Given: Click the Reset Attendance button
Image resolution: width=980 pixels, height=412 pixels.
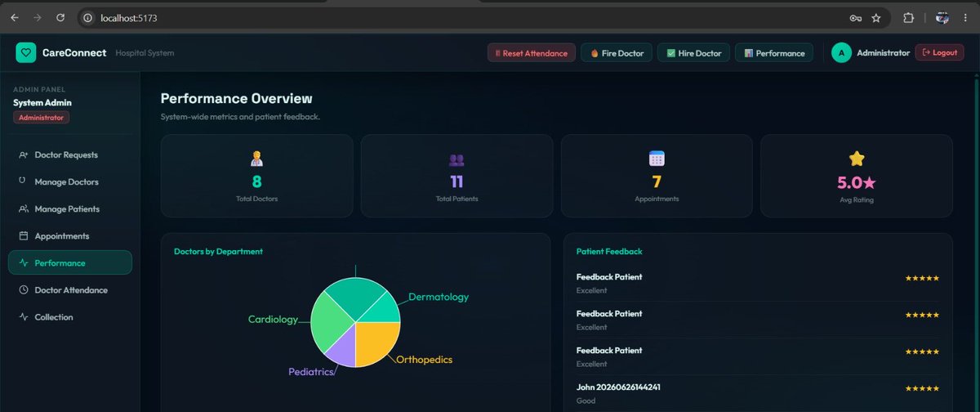Looking at the screenshot, I should point(532,53).
